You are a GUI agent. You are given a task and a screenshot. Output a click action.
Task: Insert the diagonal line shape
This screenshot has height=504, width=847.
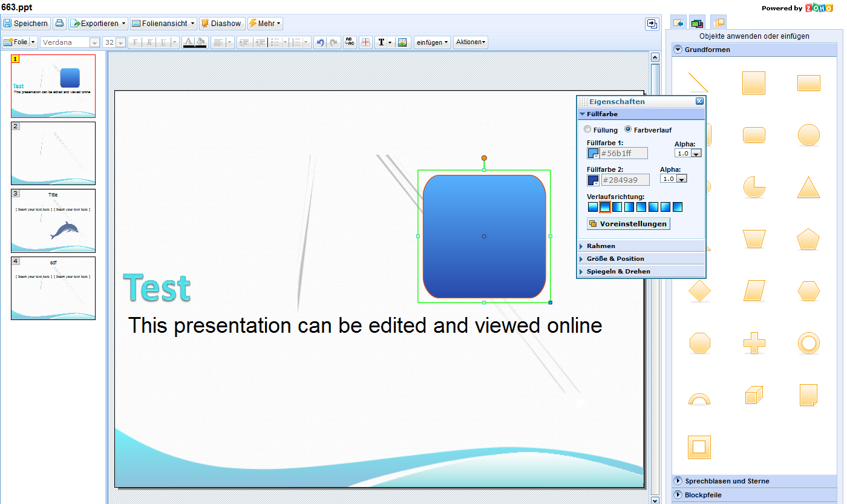tap(699, 83)
